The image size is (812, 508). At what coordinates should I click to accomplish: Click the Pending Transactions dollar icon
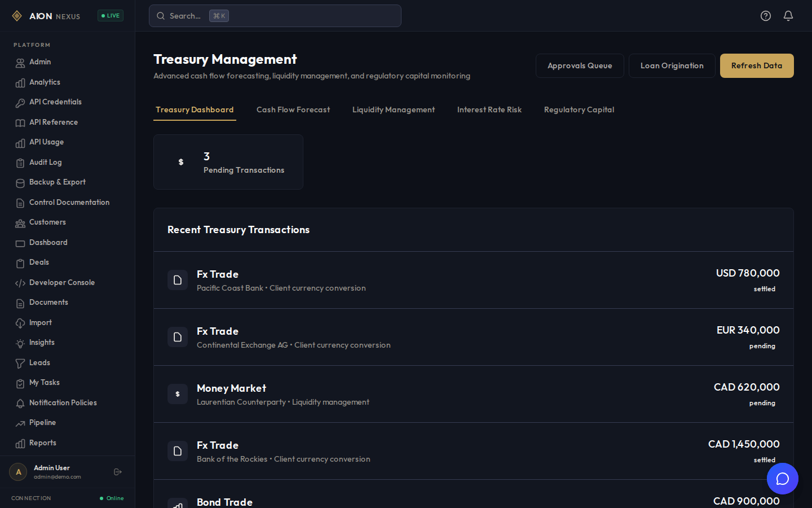181,162
